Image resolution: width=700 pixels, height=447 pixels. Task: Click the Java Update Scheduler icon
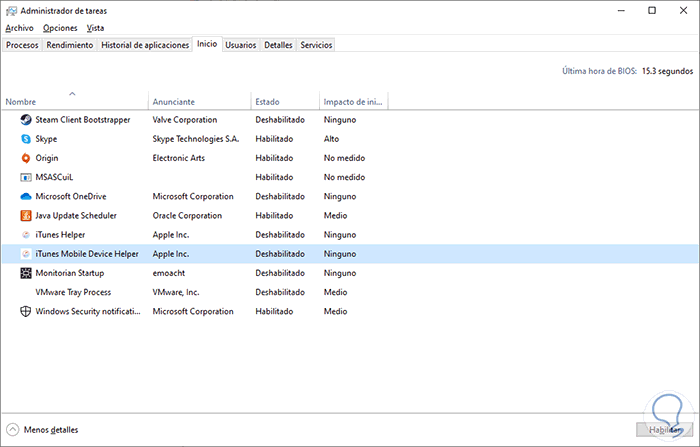[26, 216]
